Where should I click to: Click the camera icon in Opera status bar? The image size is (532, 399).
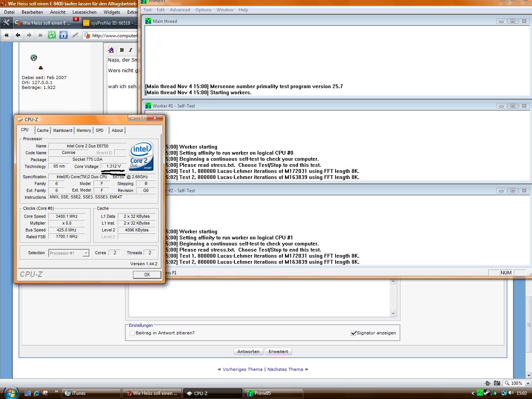497,383
